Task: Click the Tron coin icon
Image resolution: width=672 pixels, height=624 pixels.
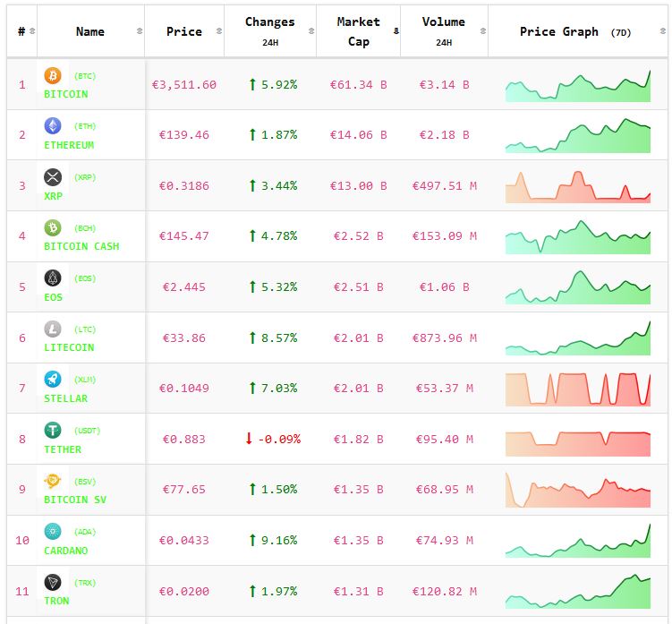Action: [53, 583]
